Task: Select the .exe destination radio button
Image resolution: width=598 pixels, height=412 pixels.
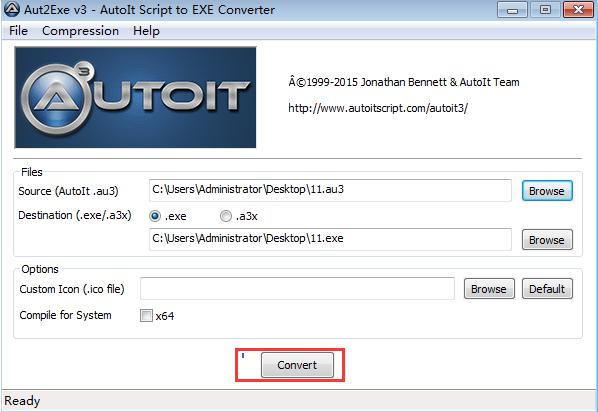Action: (x=155, y=216)
